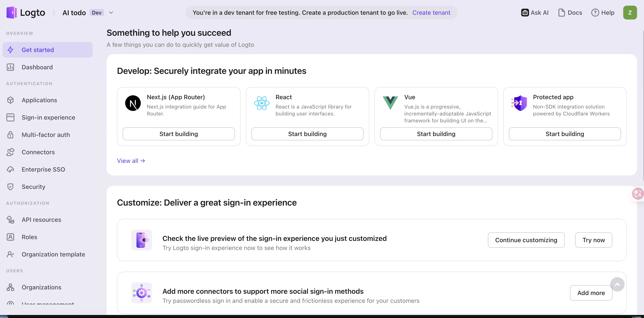The width and height of the screenshot is (644, 318).
Task: Select API resources in the sidebar
Action: point(41,219)
